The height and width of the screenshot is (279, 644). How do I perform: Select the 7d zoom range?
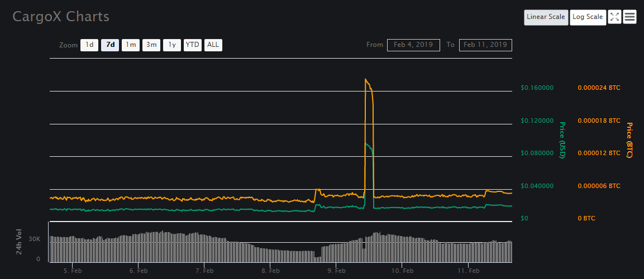110,45
